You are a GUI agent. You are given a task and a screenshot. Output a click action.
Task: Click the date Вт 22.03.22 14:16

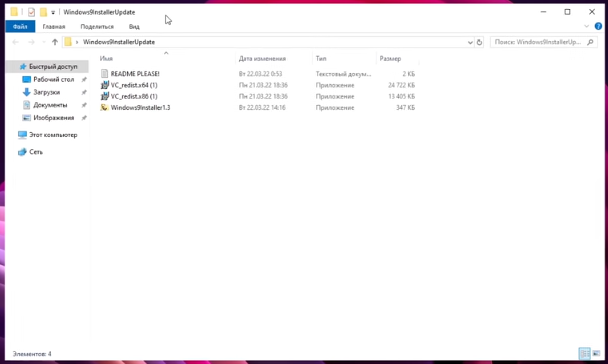point(262,107)
